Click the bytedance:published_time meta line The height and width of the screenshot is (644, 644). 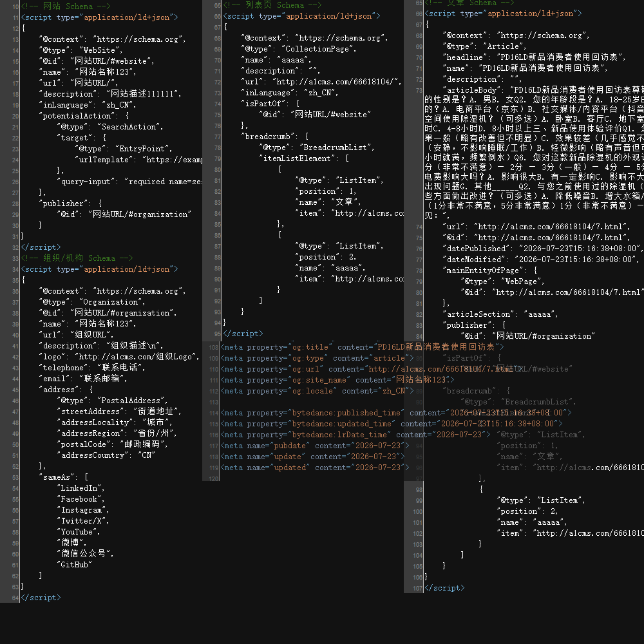pyautogui.click(x=396, y=413)
